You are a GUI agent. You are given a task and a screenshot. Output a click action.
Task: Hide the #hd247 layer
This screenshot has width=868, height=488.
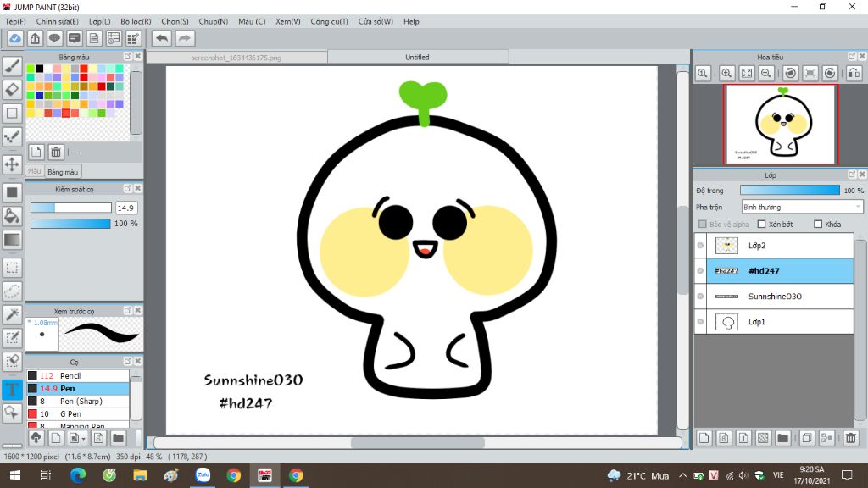click(700, 270)
